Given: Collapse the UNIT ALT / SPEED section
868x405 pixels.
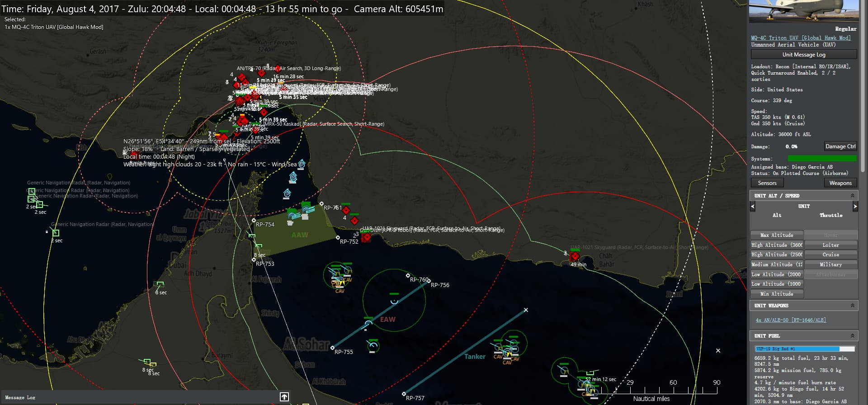Looking at the screenshot, I should point(853,196).
